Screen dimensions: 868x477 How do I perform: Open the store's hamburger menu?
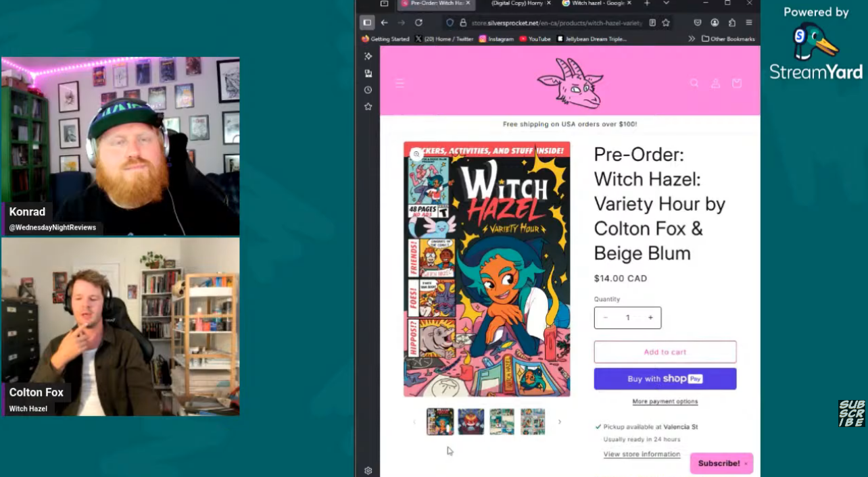[x=400, y=83]
